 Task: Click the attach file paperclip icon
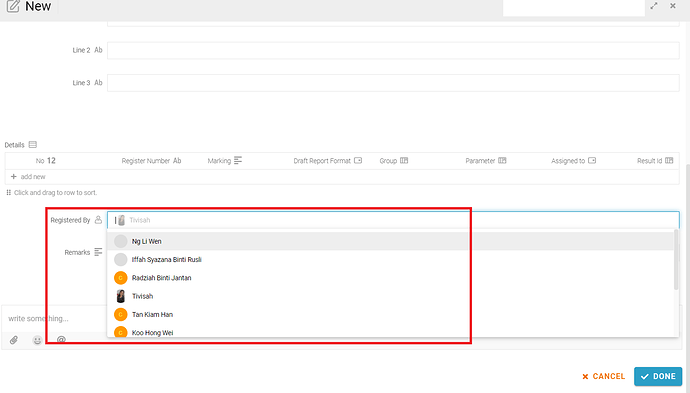[x=14, y=340]
